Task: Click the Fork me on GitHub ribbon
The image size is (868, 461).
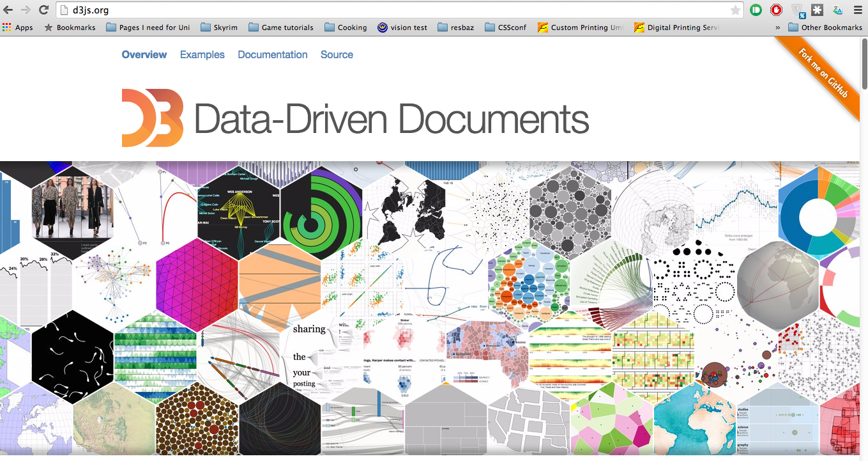Action: coord(824,72)
